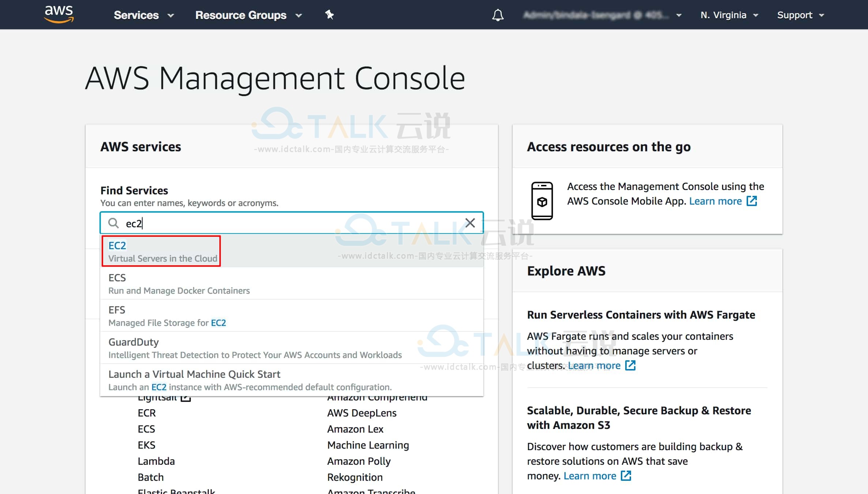Open the Lambda service link
868x494 pixels.
coord(156,461)
